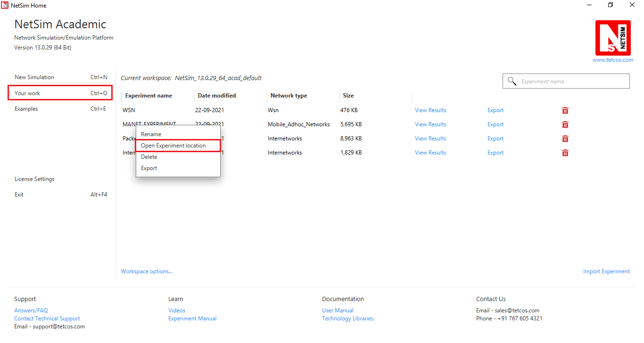Click the 5,695 KB size cell
Image resolution: width=644 pixels, height=343 pixels.
click(351, 124)
